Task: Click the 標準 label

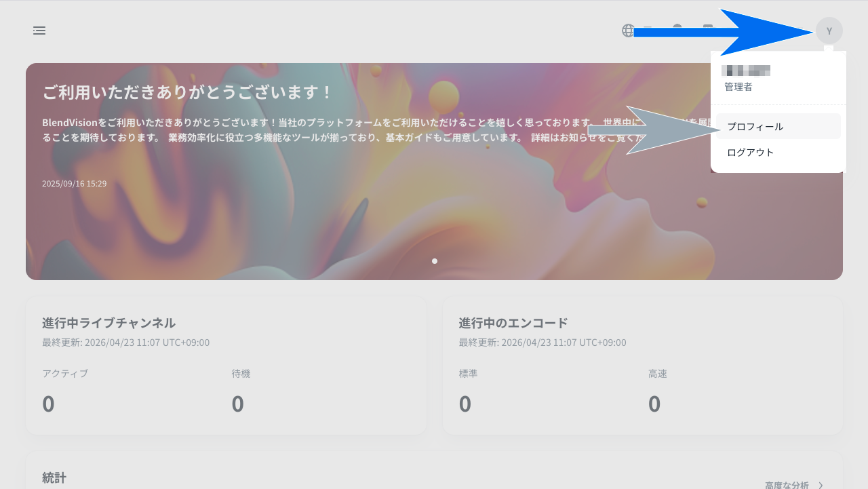Action: (468, 374)
